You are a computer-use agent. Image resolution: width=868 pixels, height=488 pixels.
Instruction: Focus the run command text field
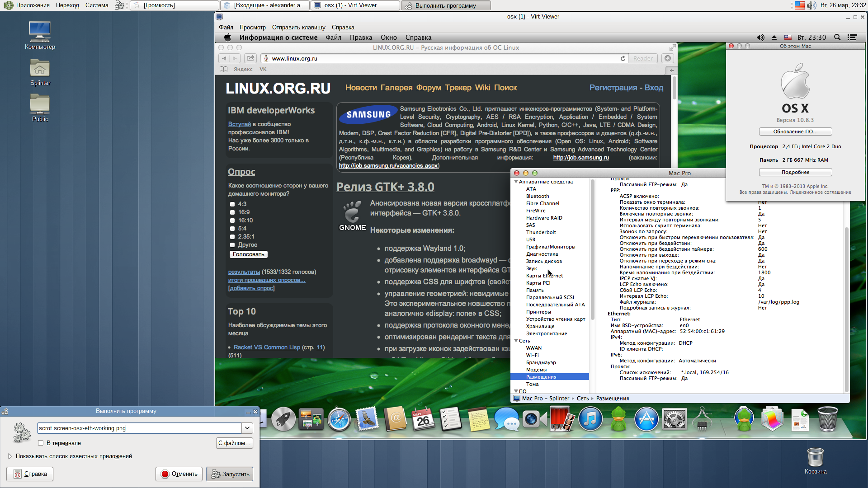[x=140, y=428]
